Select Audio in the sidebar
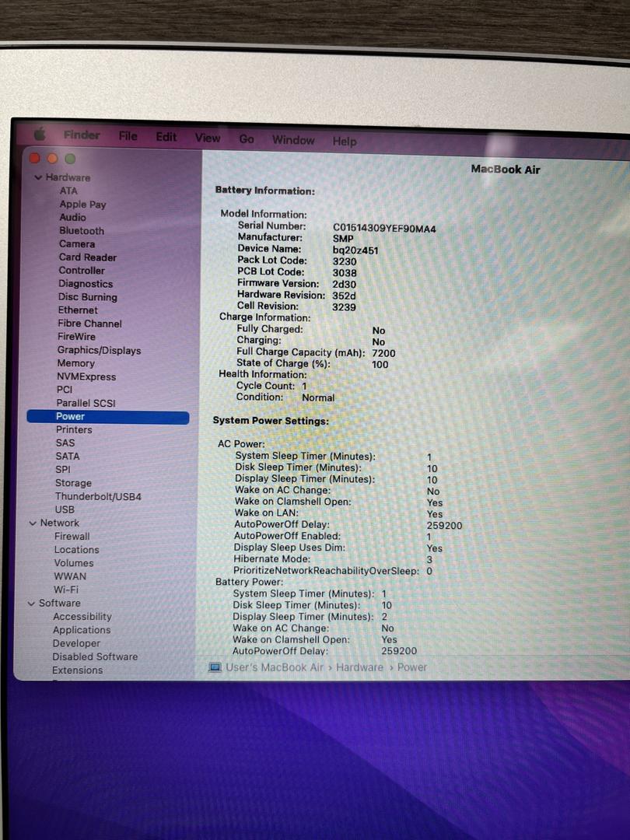Viewport: 630px width, 840px height. pos(72,218)
